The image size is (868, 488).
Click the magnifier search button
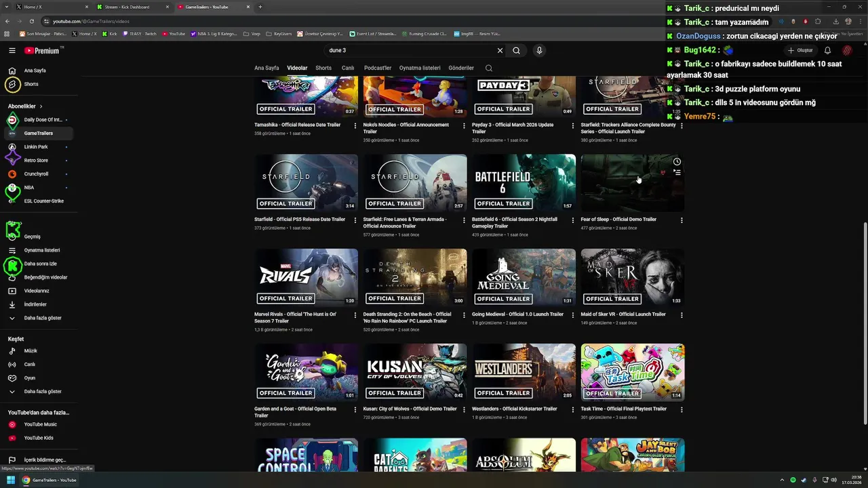point(517,51)
